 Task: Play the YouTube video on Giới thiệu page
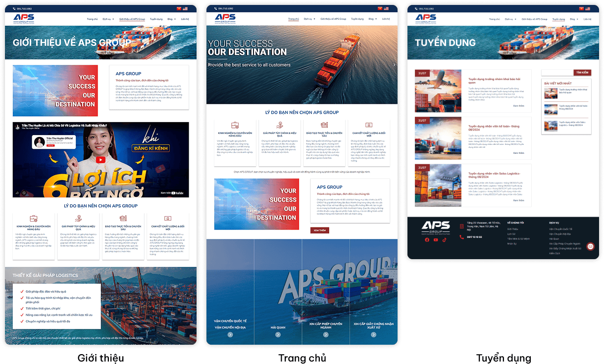coord(101,159)
